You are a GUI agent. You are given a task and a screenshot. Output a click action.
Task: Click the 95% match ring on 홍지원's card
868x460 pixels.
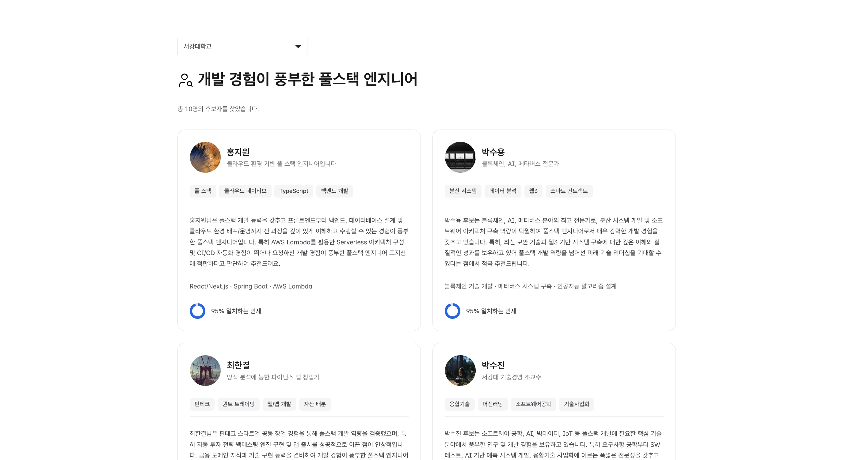pos(197,311)
